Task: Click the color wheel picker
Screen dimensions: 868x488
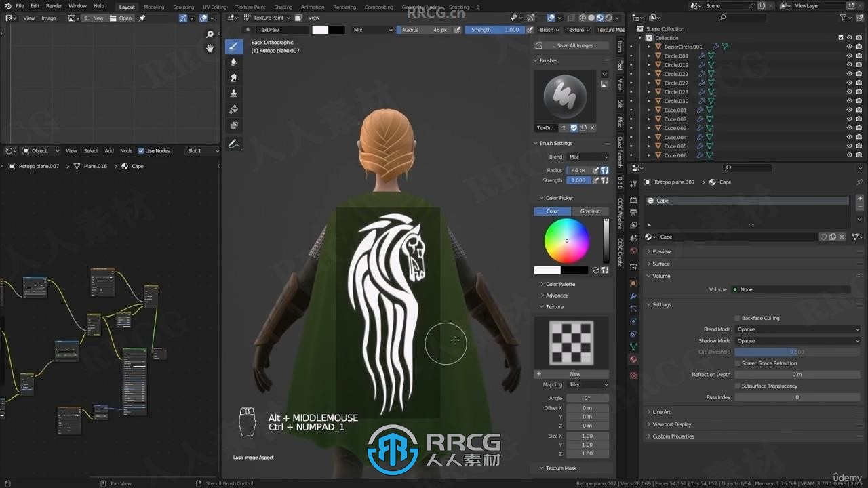Action: pos(567,241)
